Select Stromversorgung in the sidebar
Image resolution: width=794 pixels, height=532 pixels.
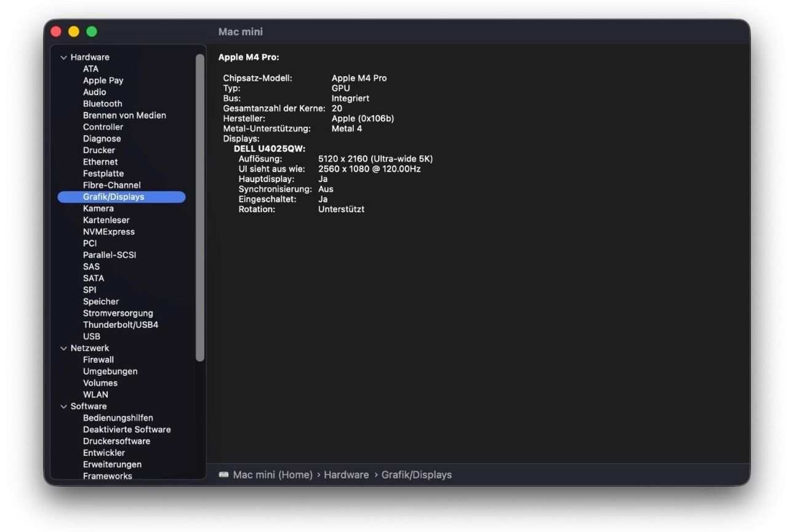pyautogui.click(x=118, y=313)
